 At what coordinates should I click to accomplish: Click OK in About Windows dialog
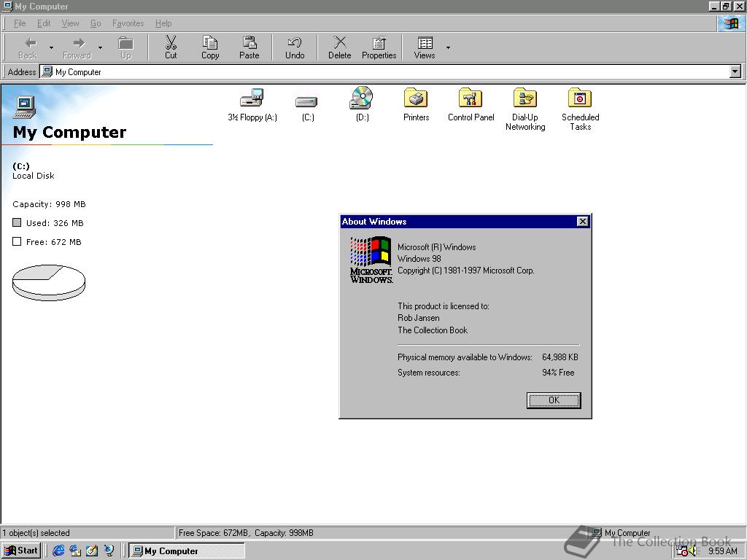pos(554,400)
